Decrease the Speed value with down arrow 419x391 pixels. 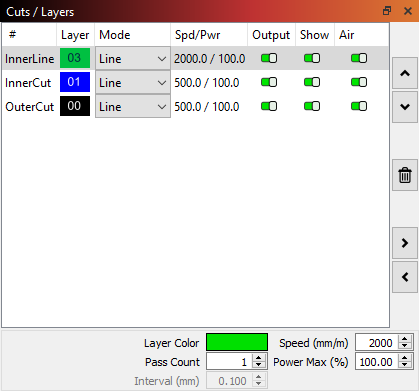[405, 347]
